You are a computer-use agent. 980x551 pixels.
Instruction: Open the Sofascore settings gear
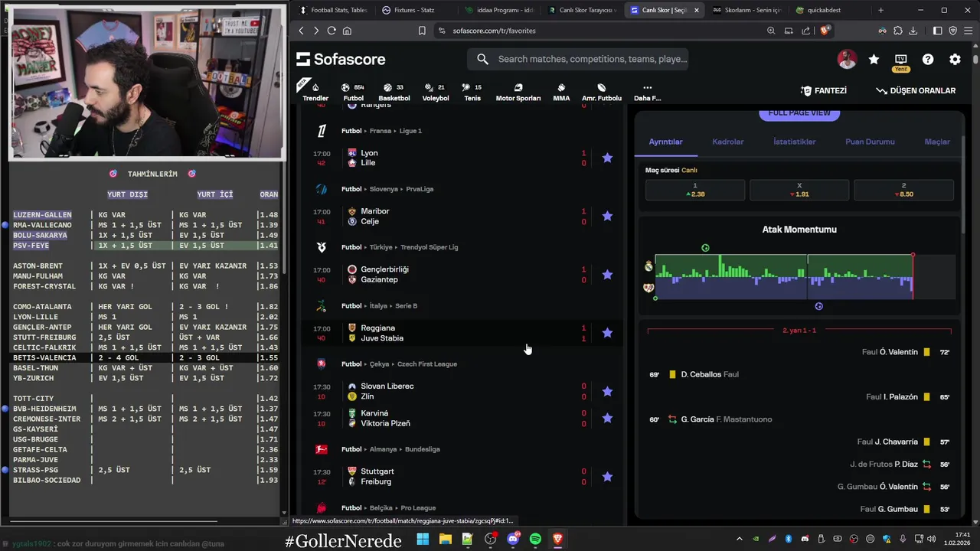955,59
